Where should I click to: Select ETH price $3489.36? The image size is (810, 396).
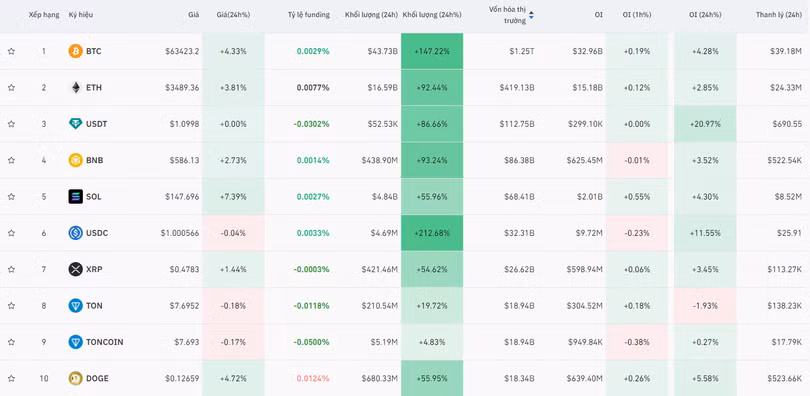[182, 87]
